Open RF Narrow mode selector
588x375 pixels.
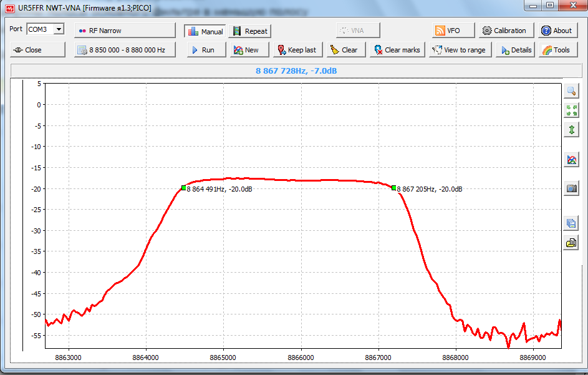click(x=125, y=31)
